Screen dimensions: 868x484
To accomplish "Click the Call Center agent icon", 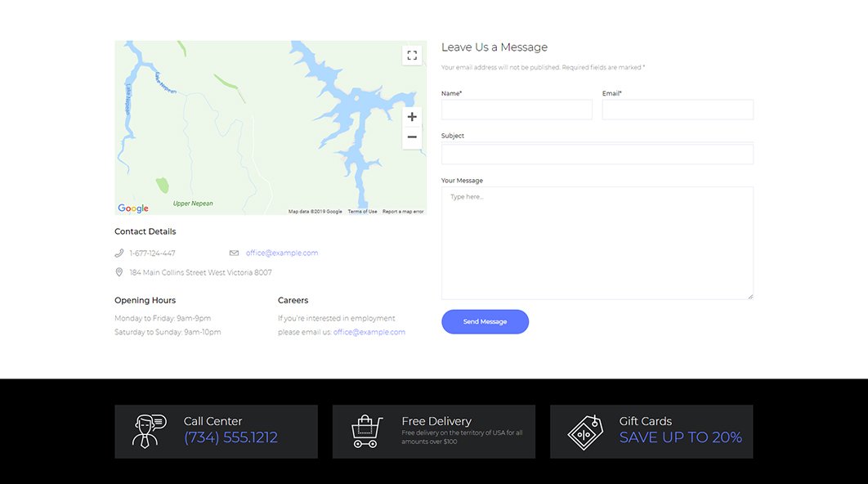I will click(x=149, y=431).
